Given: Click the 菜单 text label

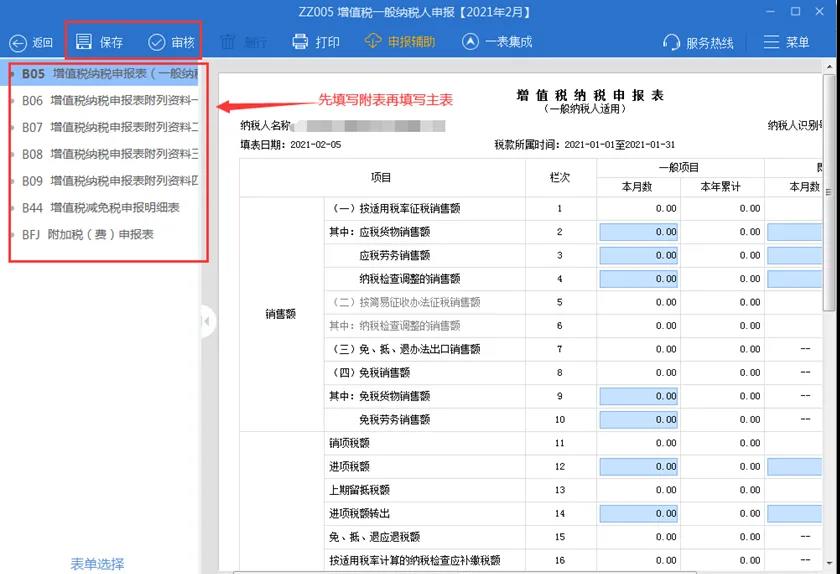Looking at the screenshot, I should (797, 42).
